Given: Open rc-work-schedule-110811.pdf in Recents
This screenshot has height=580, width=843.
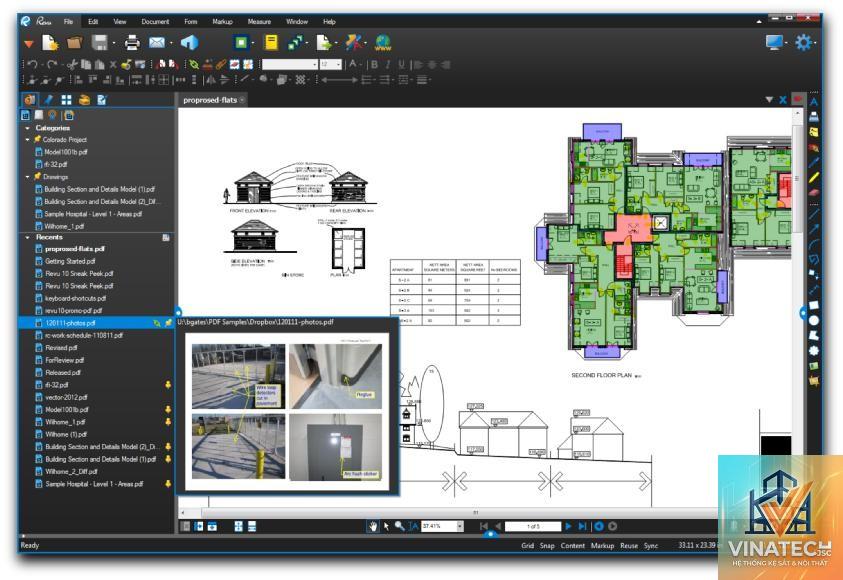Looking at the screenshot, I should [83, 335].
